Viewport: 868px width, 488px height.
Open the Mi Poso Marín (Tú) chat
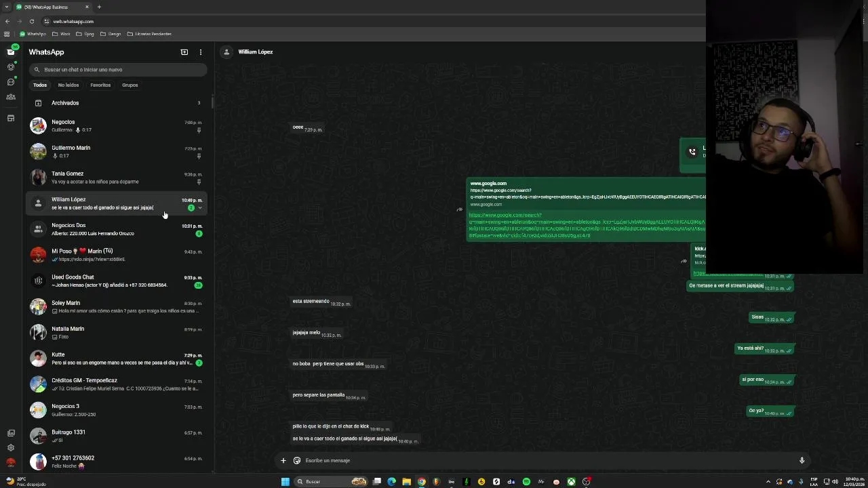click(x=118, y=255)
